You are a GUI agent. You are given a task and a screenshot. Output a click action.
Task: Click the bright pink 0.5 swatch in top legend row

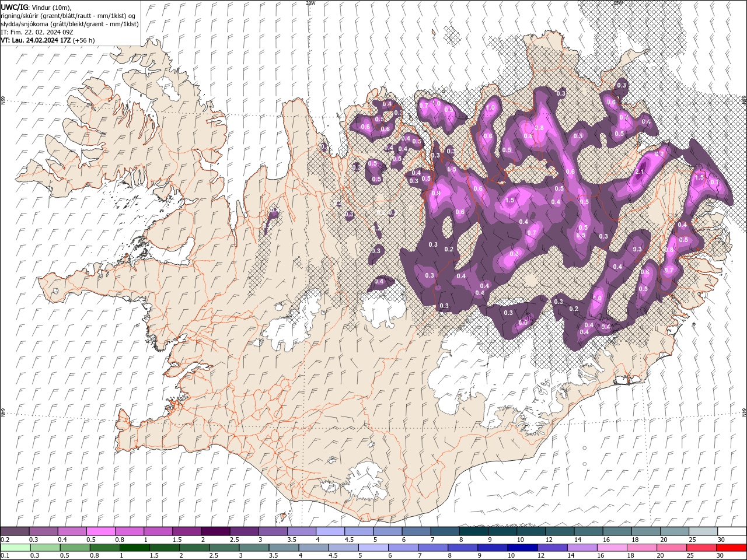(x=101, y=531)
